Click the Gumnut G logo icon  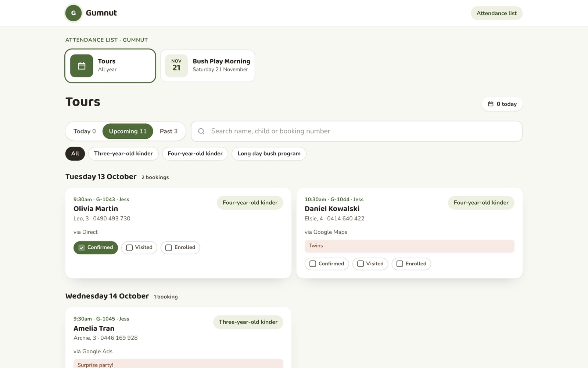pyautogui.click(x=73, y=13)
